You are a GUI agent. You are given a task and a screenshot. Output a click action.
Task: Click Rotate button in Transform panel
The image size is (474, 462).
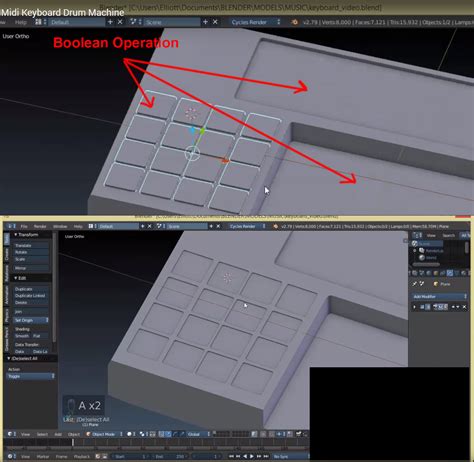click(x=31, y=252)
